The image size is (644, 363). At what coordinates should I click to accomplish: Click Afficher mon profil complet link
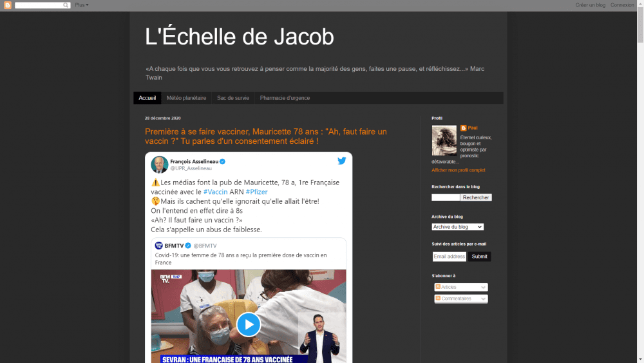point(459,170)
